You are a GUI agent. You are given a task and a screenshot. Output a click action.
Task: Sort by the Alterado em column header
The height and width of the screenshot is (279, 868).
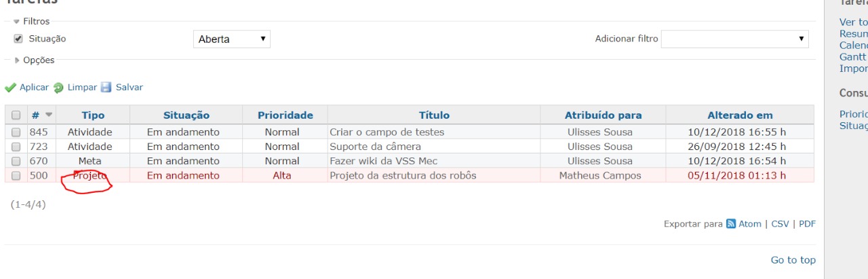click(x=740, y=115)
